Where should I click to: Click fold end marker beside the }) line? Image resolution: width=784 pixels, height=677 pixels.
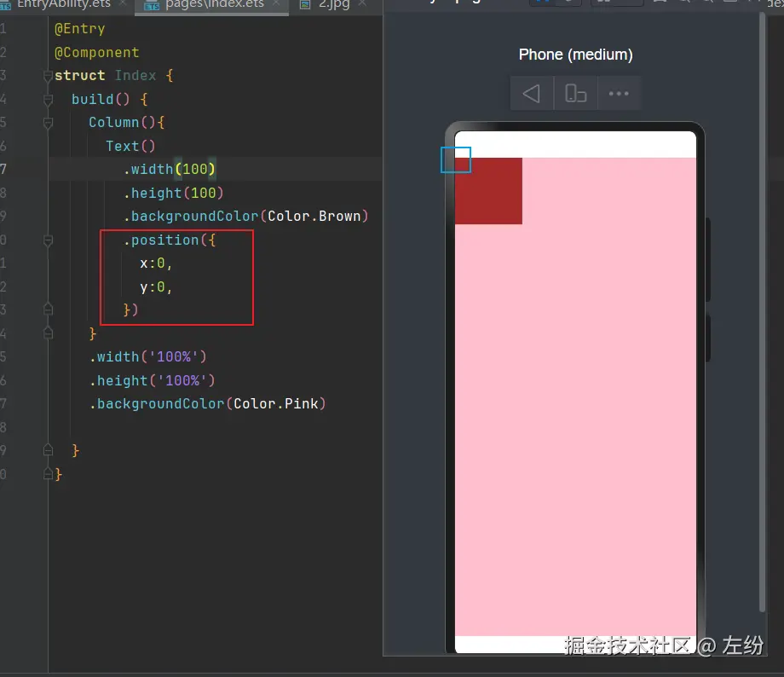tap(48, 310)
